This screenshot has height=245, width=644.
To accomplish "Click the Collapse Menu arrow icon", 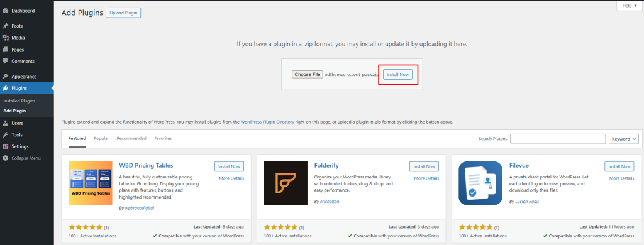I will pyautogui.click(x=5, y=158).
